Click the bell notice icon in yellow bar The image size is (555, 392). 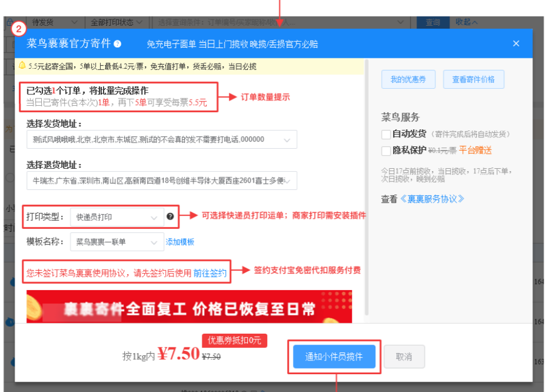click(22, 65)
